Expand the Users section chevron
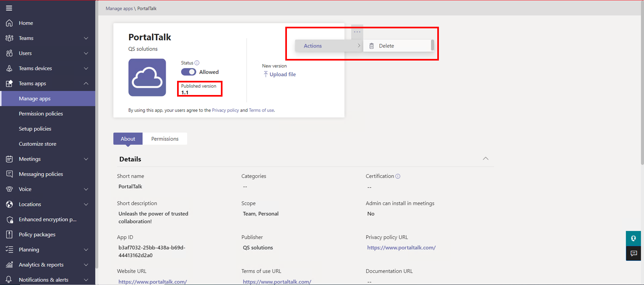644x285 pixels. click(x=86, y=53)
